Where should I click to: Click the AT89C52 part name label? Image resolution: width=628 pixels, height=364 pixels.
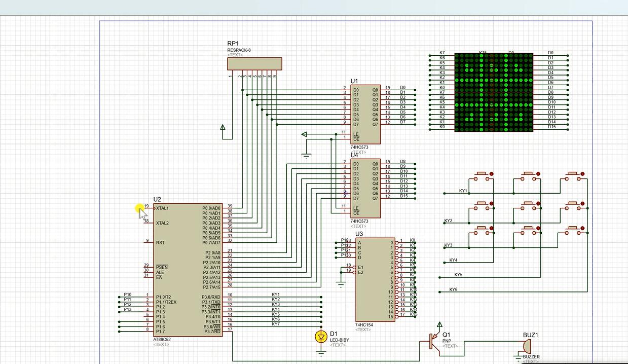pos(163,340)
